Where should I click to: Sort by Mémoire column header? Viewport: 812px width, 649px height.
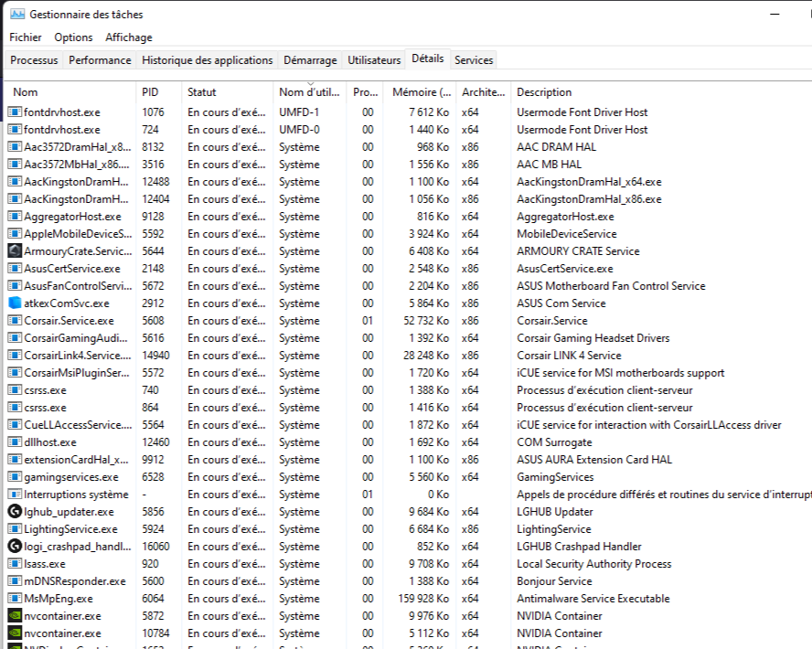[x=421, y=92]
